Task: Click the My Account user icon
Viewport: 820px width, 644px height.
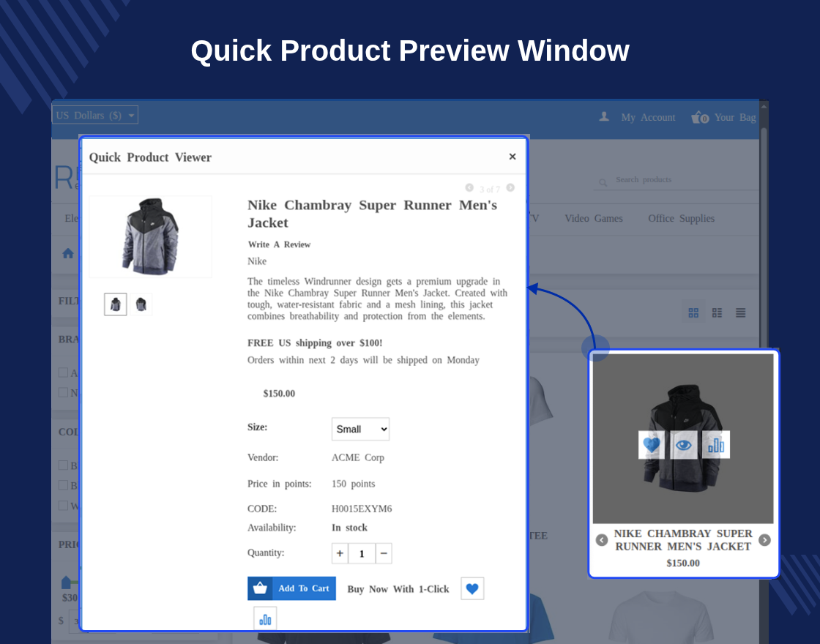Action: point(604,116)
